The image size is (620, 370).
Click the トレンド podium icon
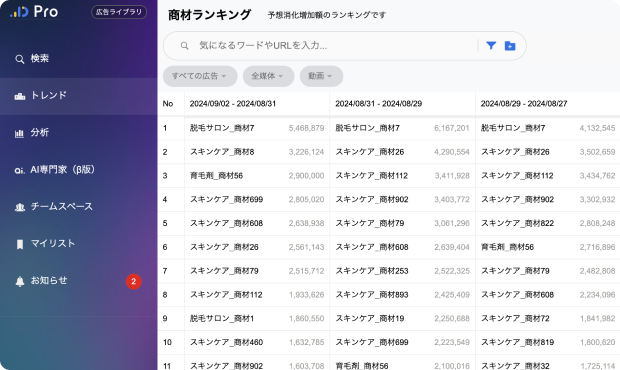point(19,96)
